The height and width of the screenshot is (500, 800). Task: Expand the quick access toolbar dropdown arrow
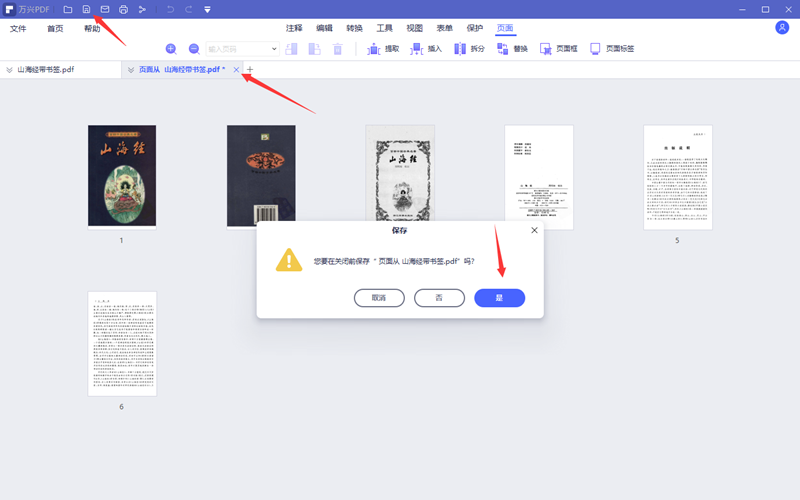click(207, 10)
